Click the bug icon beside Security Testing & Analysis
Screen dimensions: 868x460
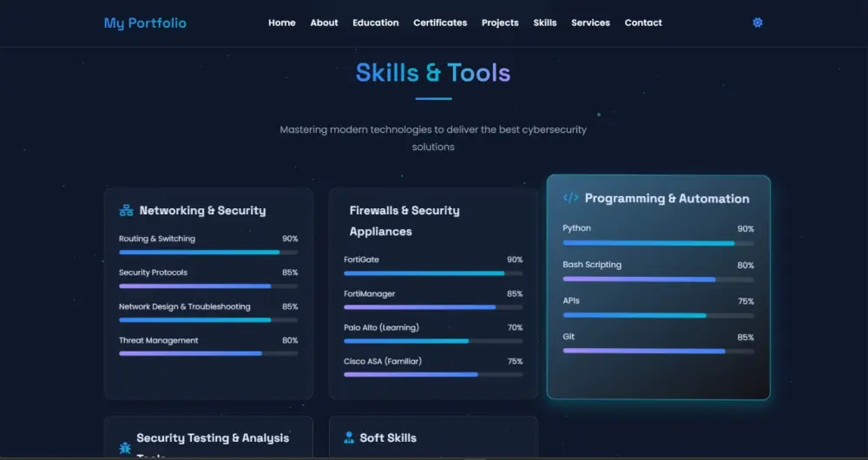click(x=125, y=448)
